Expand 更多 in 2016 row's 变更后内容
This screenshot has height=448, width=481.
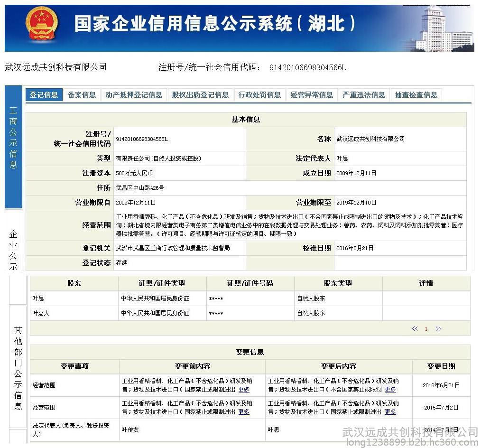[x=390, y=390]
